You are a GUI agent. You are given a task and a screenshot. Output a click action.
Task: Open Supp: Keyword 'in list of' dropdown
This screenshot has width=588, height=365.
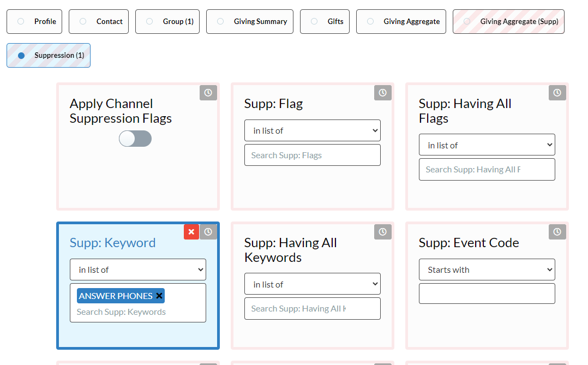137,270
